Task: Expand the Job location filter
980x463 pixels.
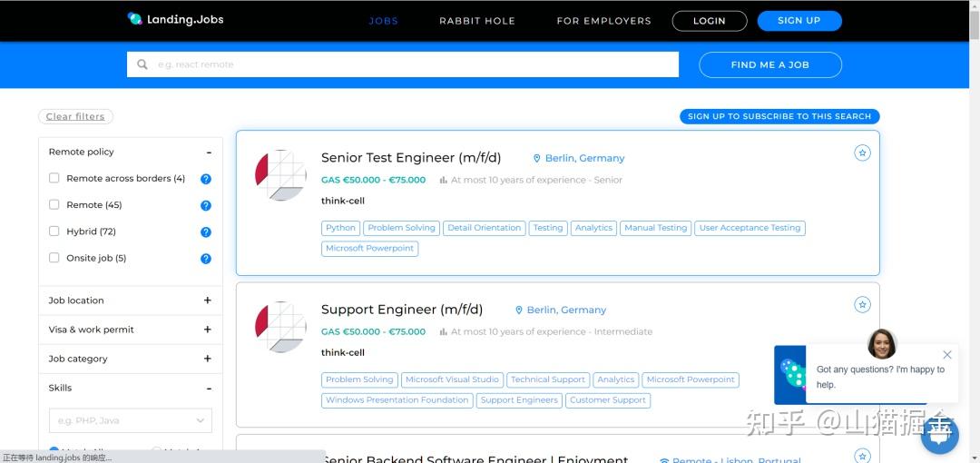Action: pyautogui.click(x=131, y=300)
